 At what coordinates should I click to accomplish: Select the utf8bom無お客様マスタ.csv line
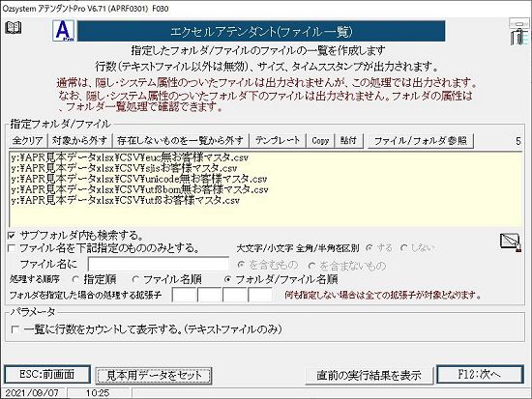(x=139, y=189)
